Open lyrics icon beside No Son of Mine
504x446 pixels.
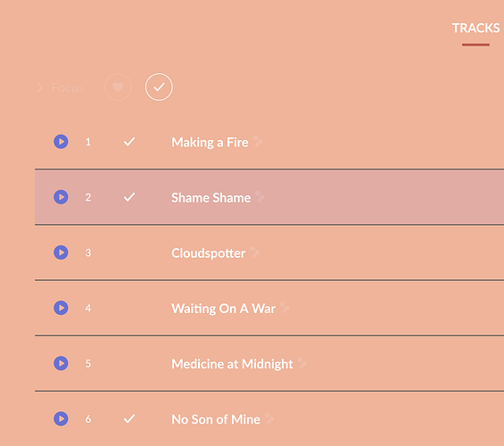click(269, 418)
